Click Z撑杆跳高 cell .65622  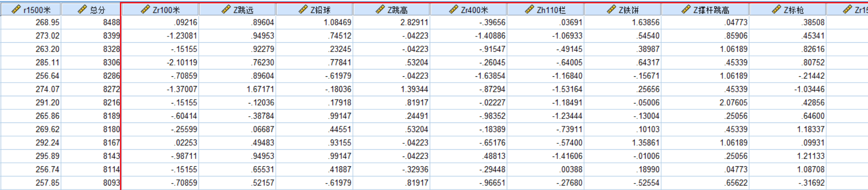(705, 183)
